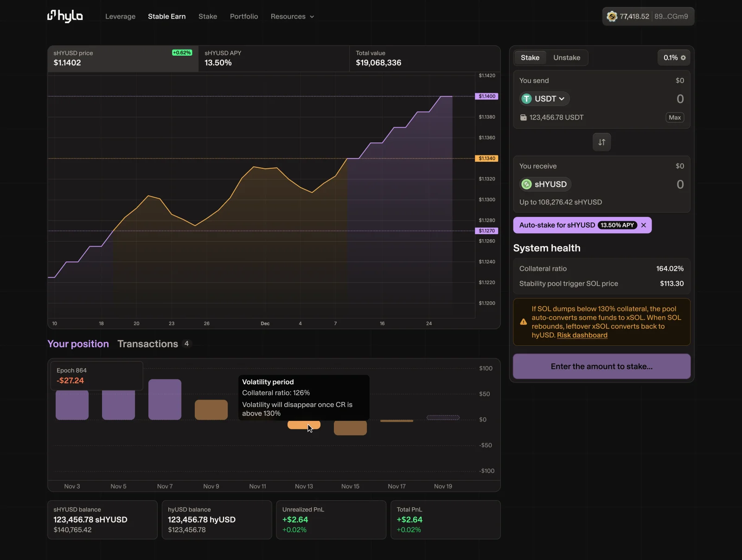Select the Nov 7 purple bar
Screen dimensions: 742x560
pos(165,400)
